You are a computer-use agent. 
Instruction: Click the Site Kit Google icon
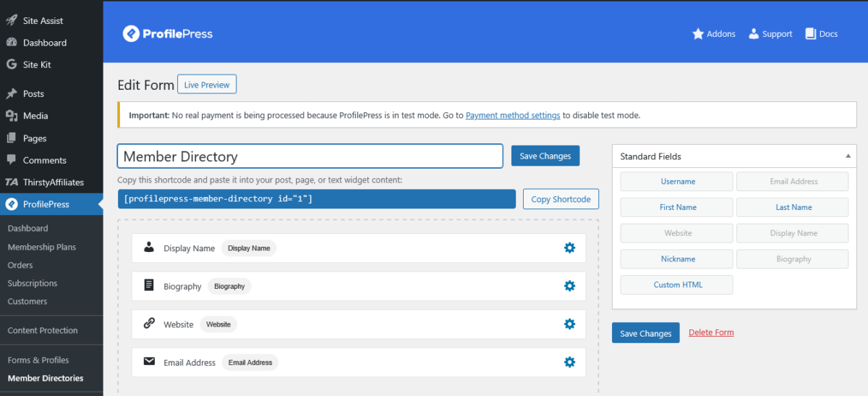(12, 64)
